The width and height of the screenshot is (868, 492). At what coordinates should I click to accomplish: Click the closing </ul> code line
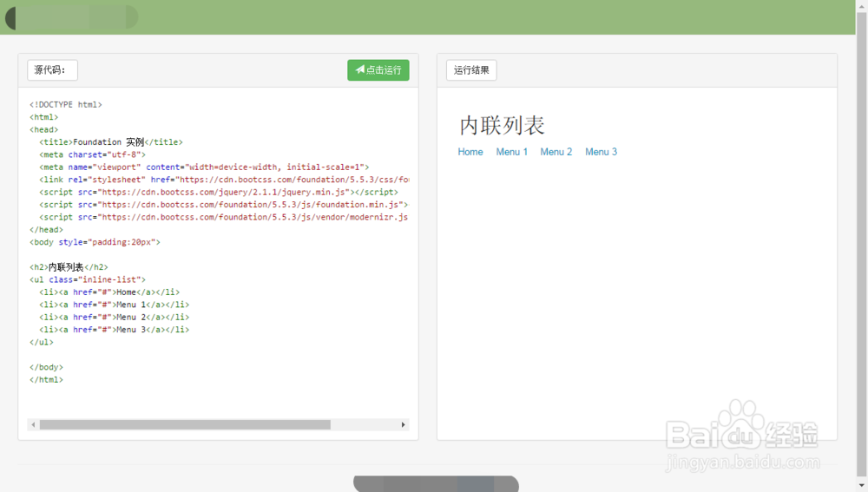point(42,342)
